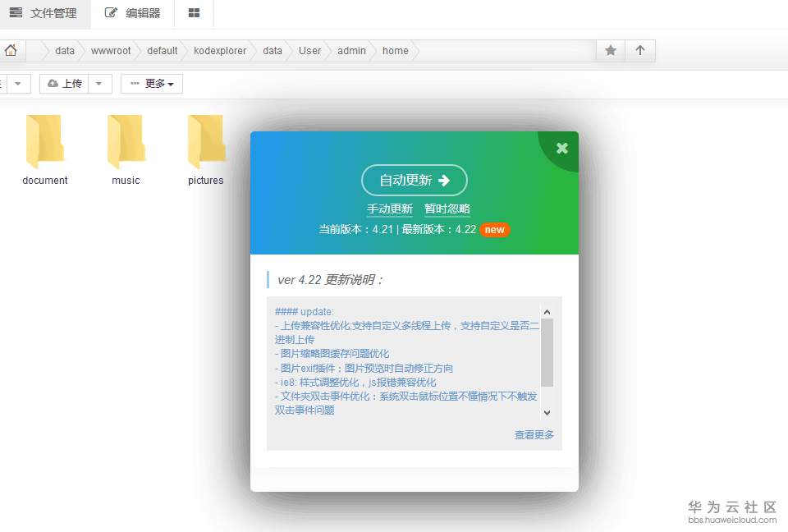Screen dimensions: 788x532
Task: Switch to the 文件管理 tab
Action: 45,13
